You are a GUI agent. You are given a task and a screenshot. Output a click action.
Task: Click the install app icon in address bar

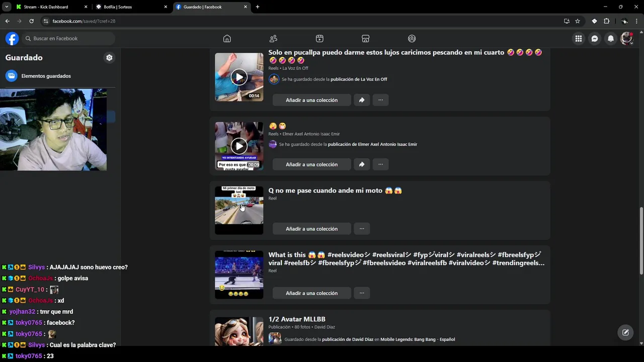tap(567, 21)
